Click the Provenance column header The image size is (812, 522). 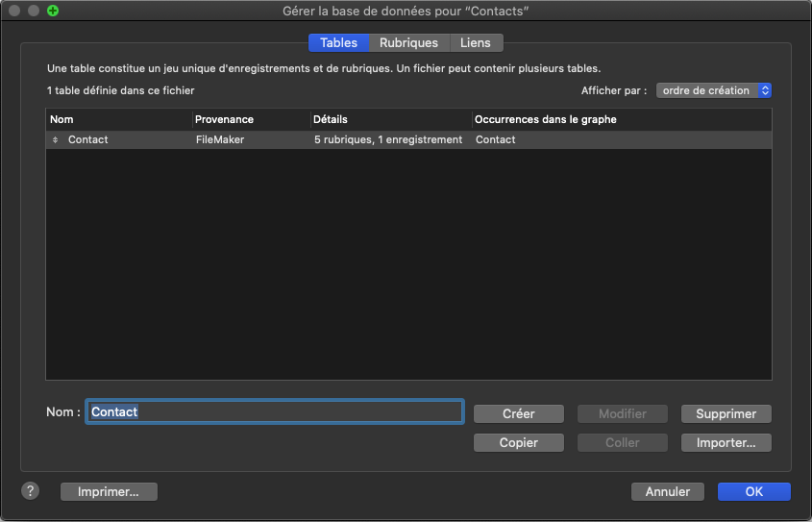(x=250, y=119)
